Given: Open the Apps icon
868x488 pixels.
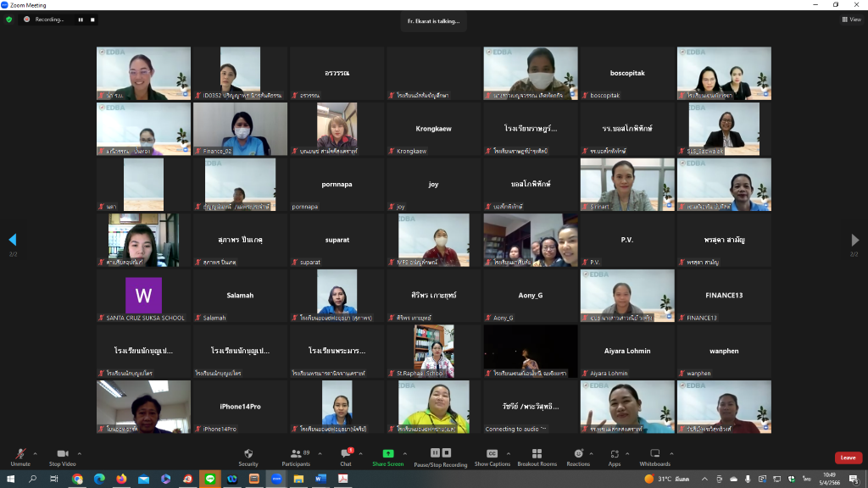Looking at the screenshot, I should [615, 454].
